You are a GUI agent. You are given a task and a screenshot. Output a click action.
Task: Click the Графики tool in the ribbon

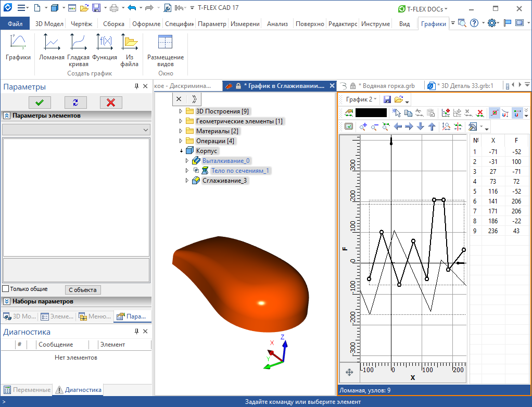18,49
